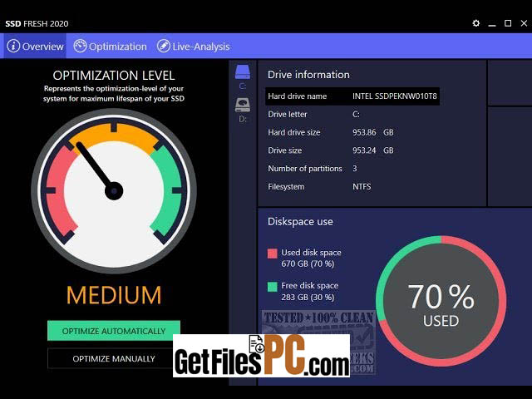
Task: Click the Live-Analysis pen icon
Action: [x=163, y=47]
